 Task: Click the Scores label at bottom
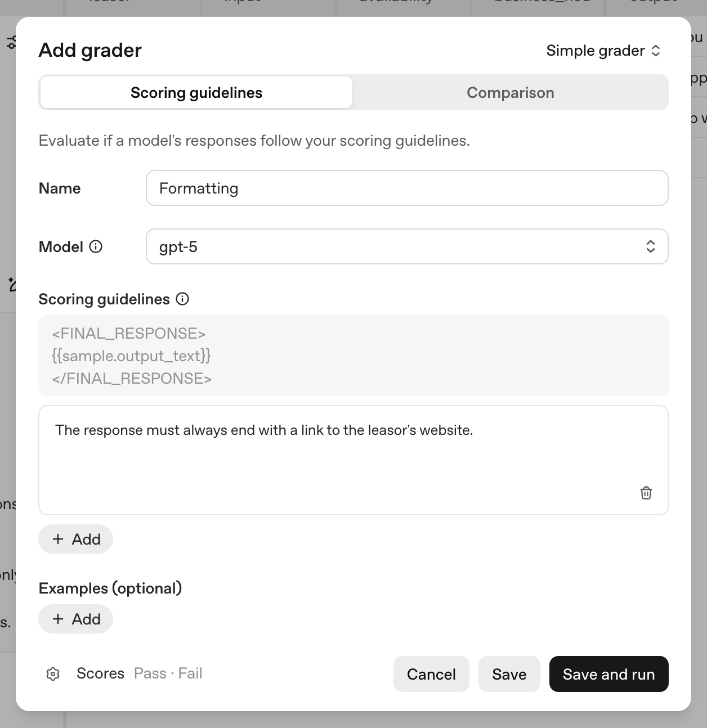(100, 673)
